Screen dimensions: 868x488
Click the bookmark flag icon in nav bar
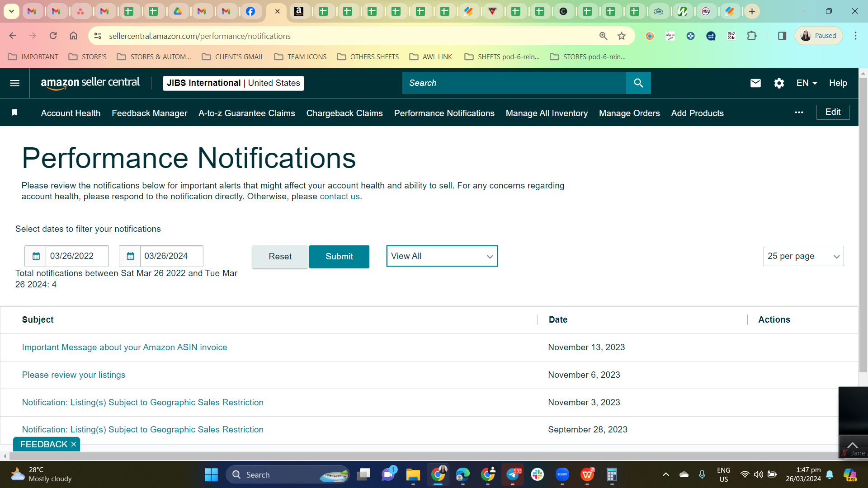click(x=14, y=113)
